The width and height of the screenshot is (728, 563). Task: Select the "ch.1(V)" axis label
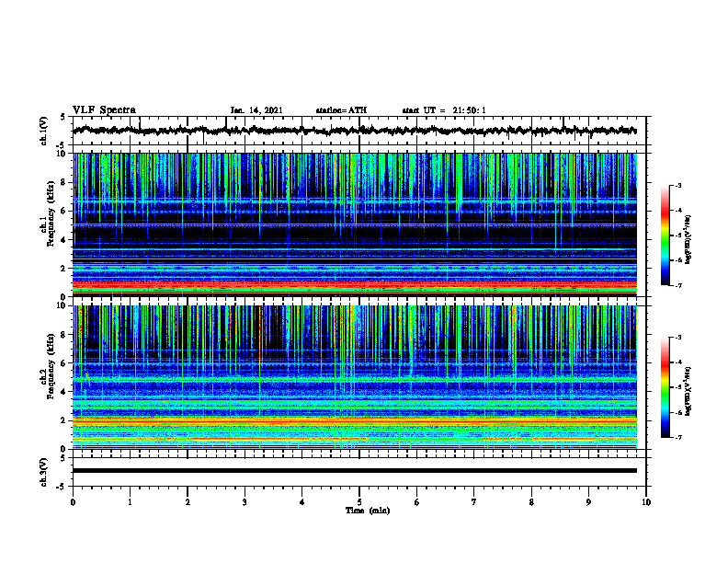click(x=44, y=131)
